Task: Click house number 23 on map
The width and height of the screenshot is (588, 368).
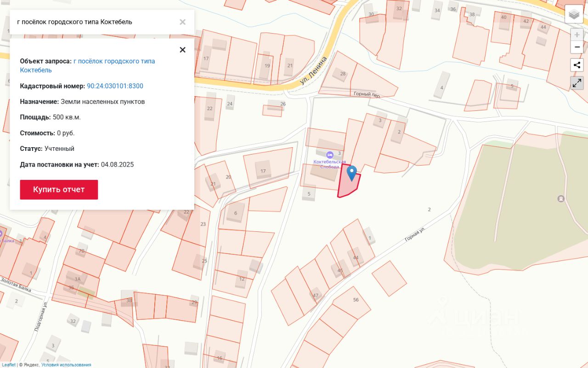Action: point(203,224)
